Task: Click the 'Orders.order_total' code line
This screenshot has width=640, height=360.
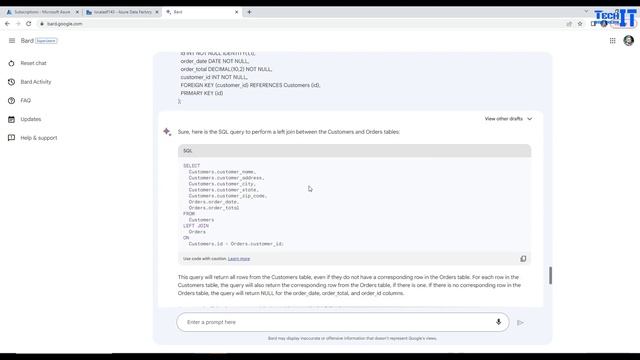Action: (x=214, y=208)
